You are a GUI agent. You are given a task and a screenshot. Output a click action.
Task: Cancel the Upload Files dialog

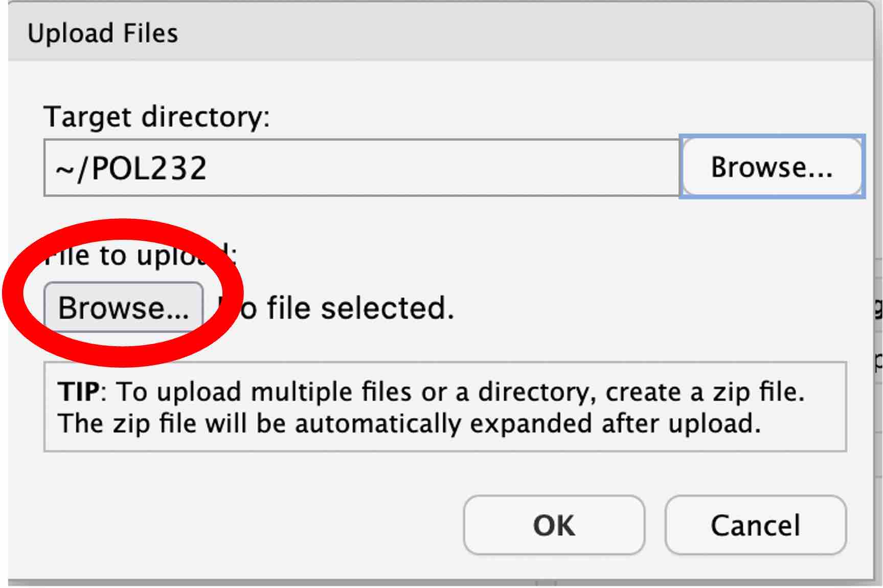pos(755,525)
